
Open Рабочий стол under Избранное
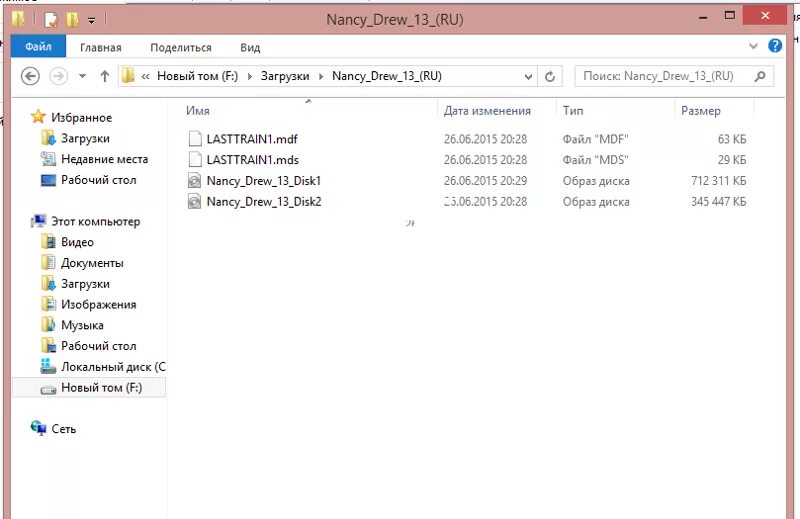[x=98, y=180]
